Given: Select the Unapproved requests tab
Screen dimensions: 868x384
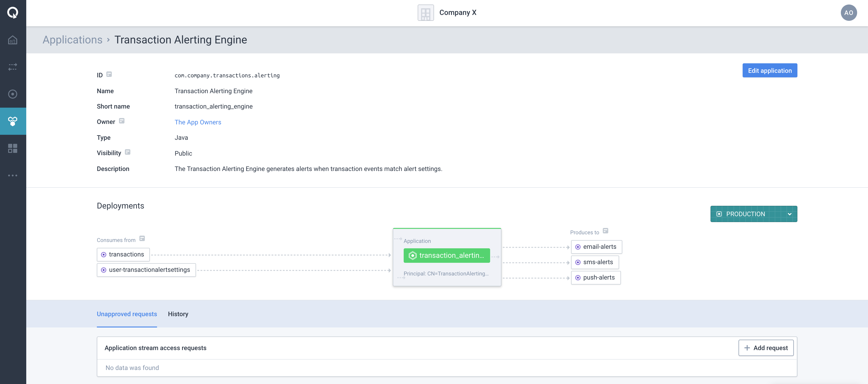Looking at the screenshot, I should point(127,314).
